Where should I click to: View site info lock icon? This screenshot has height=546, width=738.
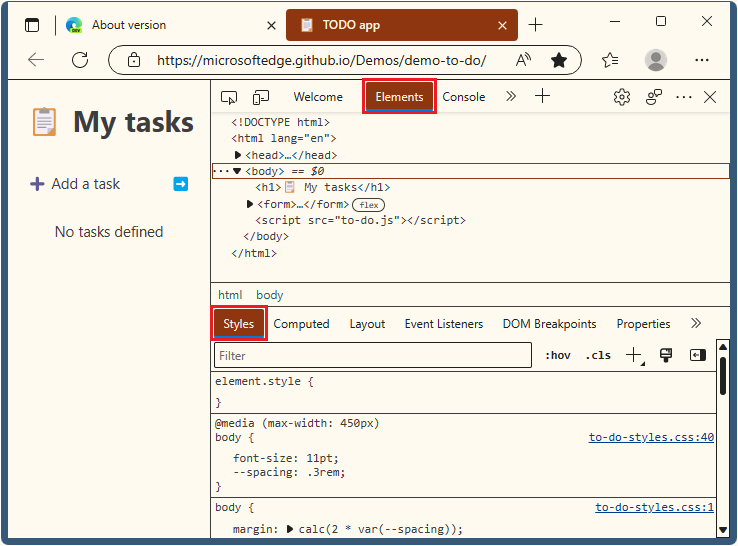point(134,60)
